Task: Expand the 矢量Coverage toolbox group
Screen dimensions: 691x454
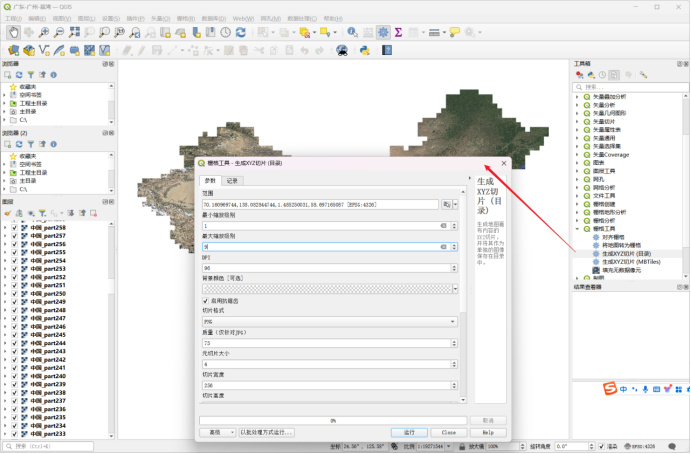Action: point(577,155)
